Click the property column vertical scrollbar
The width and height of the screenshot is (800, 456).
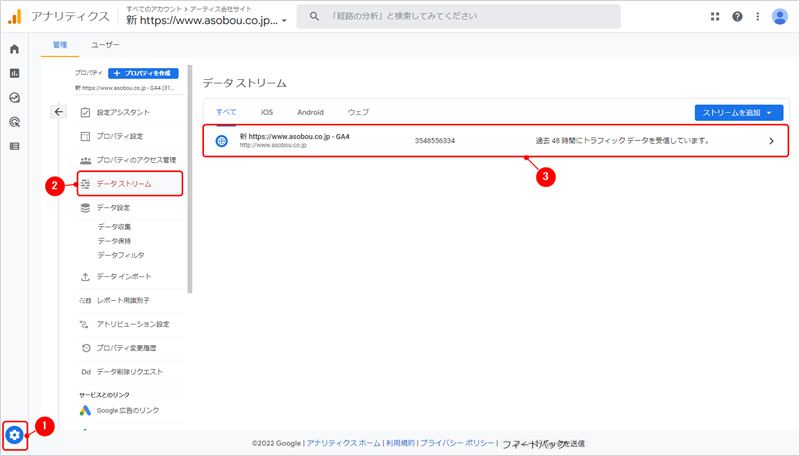190,179
